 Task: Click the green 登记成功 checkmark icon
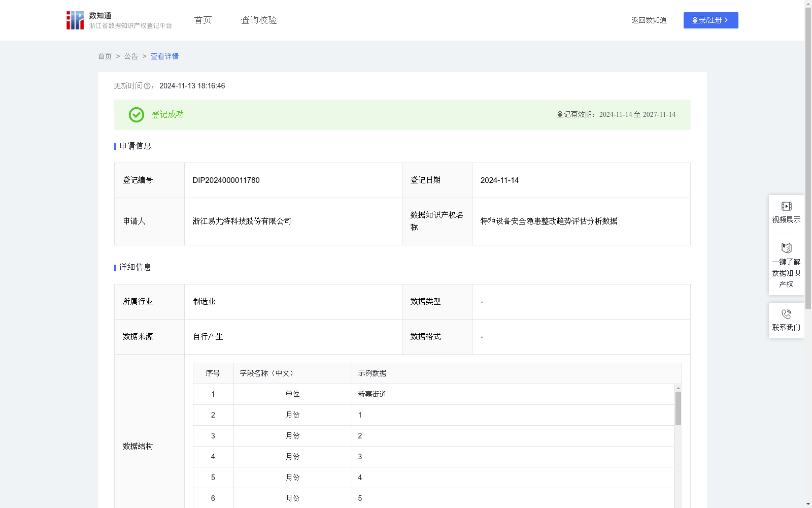[x=136, y=115]
